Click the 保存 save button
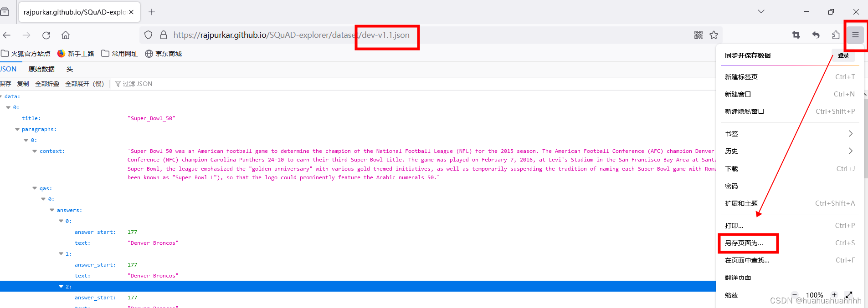 pos(5,84)
